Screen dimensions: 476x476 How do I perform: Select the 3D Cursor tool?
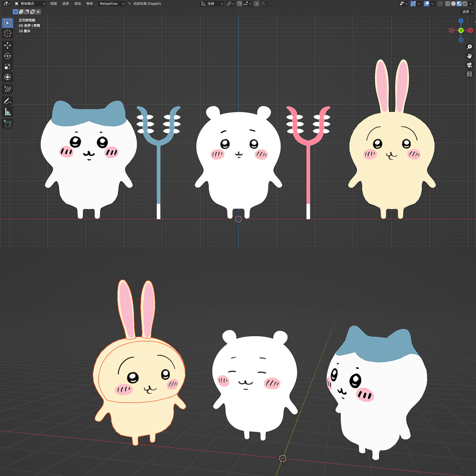click(x=7, y=33)
